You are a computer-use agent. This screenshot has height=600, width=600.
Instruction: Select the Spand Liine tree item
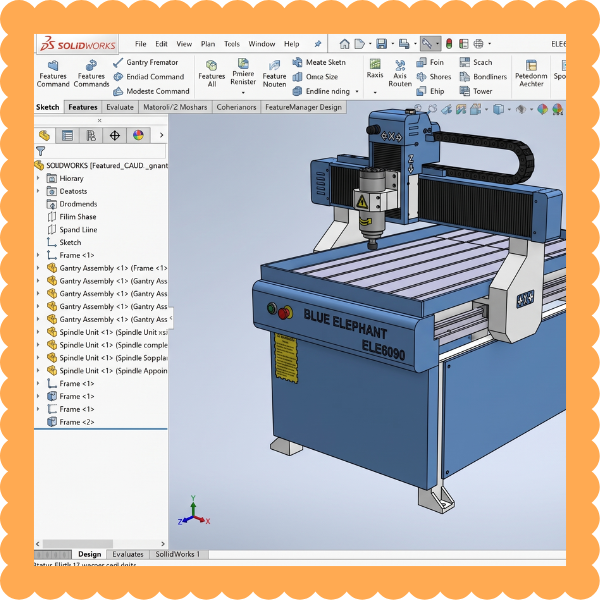pyautogui.click(x=72, y=230)
